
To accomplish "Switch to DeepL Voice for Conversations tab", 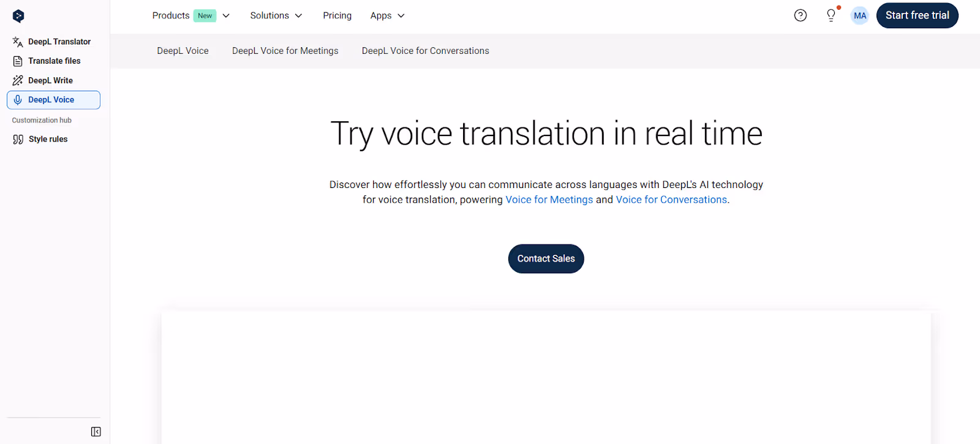I will click(x=426, y=51).
